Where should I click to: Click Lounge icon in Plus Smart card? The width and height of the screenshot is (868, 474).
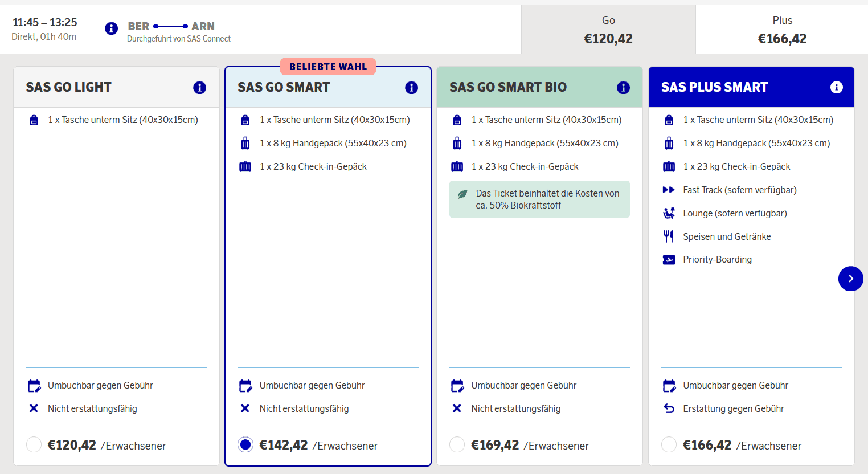(669, 213)
